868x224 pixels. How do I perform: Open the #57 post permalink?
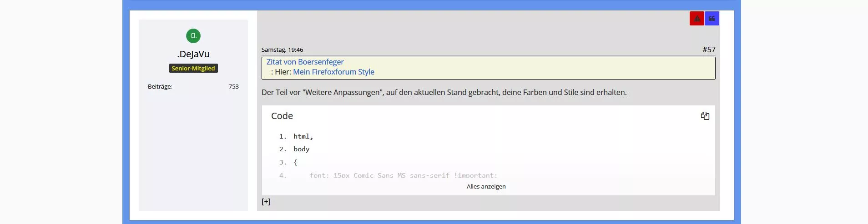point(709,50)
